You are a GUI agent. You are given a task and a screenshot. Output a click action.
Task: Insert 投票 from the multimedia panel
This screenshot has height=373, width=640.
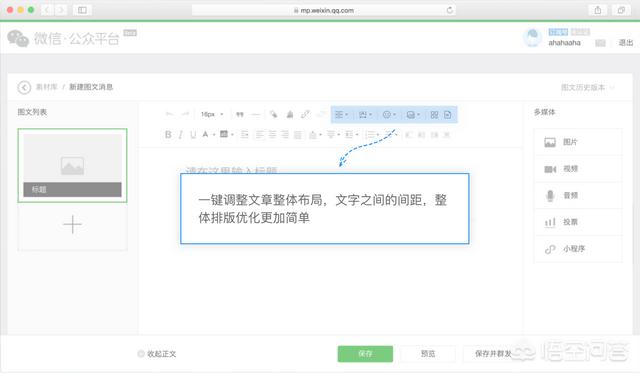[578, 222]
